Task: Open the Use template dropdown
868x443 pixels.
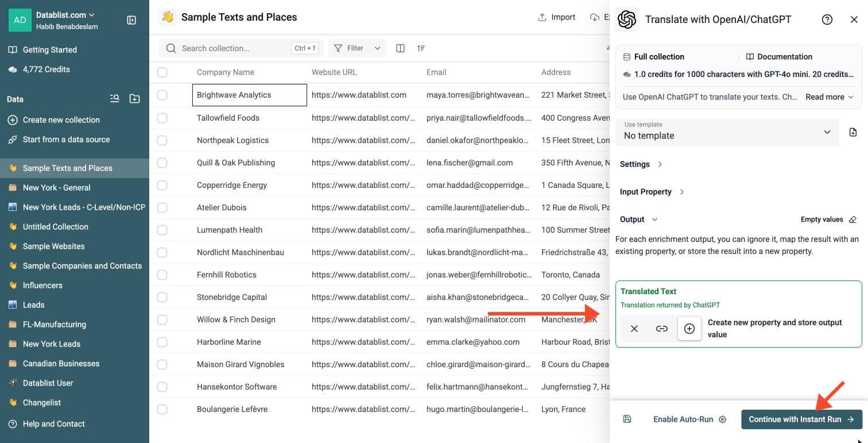Action: pyautogui.click(x=727, y=132)
